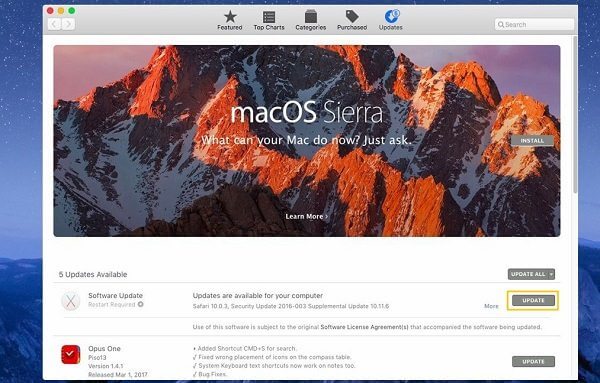This screenshot has height=383, width=600.
Task: Click the vertical scrollbar handle
Action: point(575,115)
